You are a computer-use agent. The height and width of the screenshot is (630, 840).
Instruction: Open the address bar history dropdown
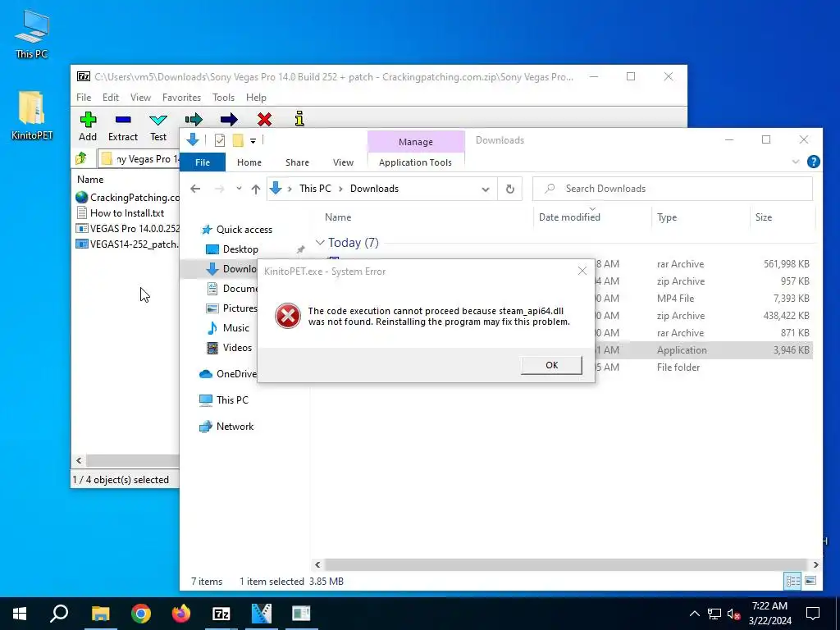point(486,189)
